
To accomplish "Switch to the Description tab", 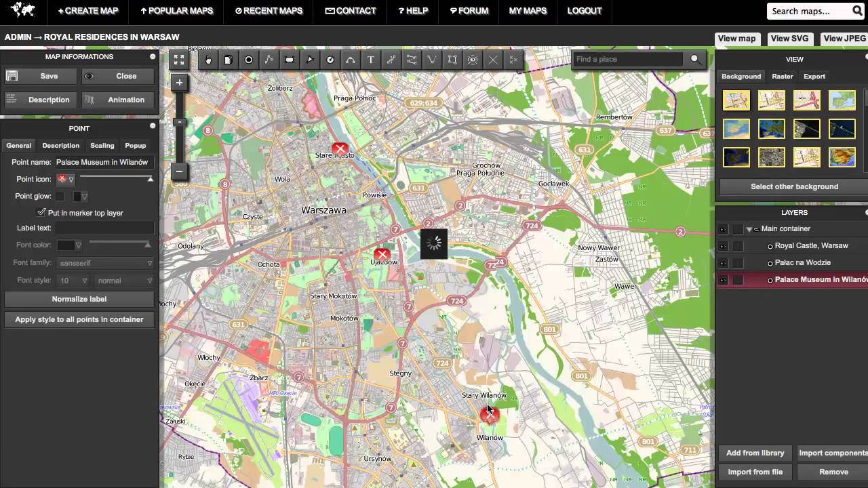I will 60,145.
